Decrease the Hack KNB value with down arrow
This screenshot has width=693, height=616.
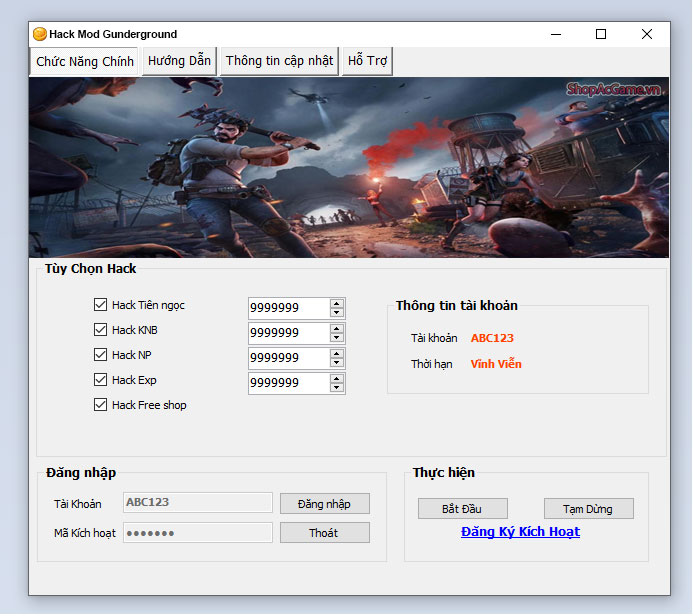click(337, 338)
